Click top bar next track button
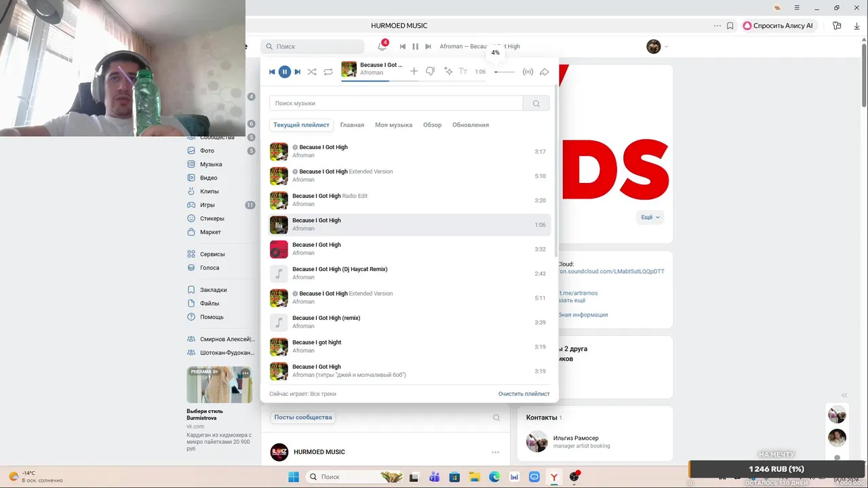 pos(428,46)
